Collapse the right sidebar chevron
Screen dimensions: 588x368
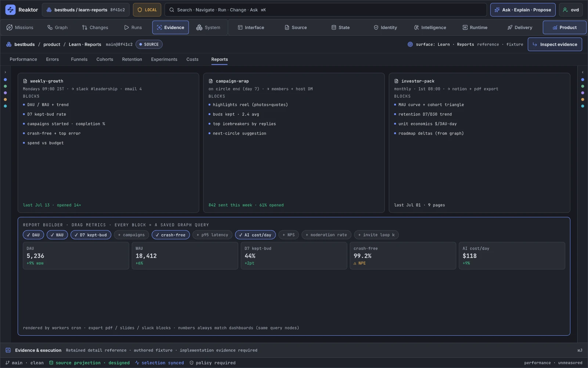tap(582, 72)
